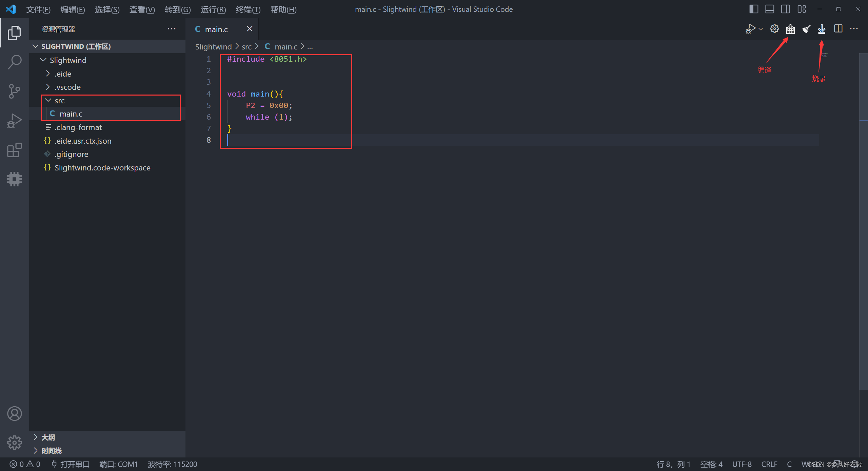Viewport: 868px width, 471px height.
Task: Click the Build (compile) icon
Action: 790,29
